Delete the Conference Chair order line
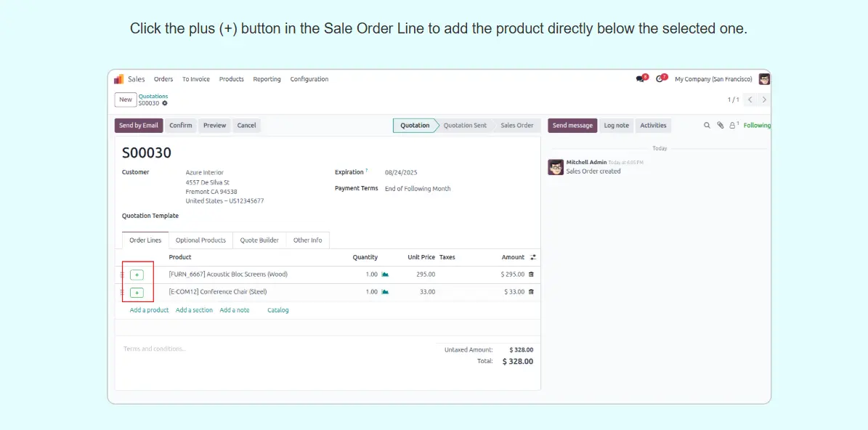Viewport: 868px width, 430px height. [531, 292]
